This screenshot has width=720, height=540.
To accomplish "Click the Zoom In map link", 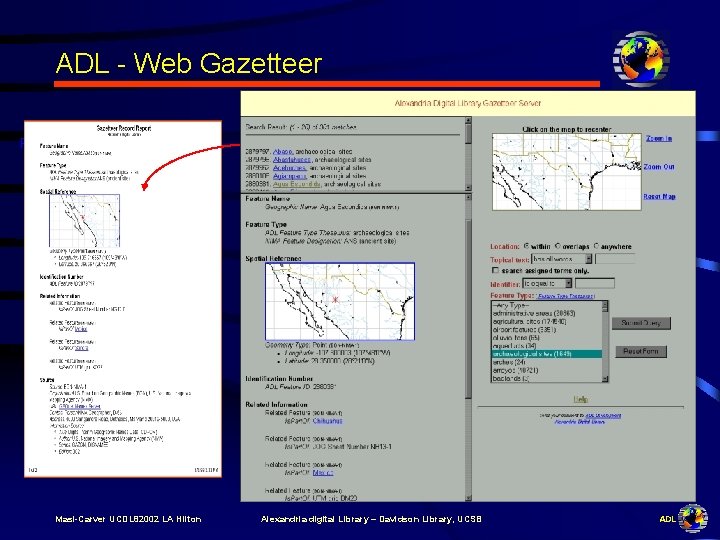I will click(x=659, y=138).
